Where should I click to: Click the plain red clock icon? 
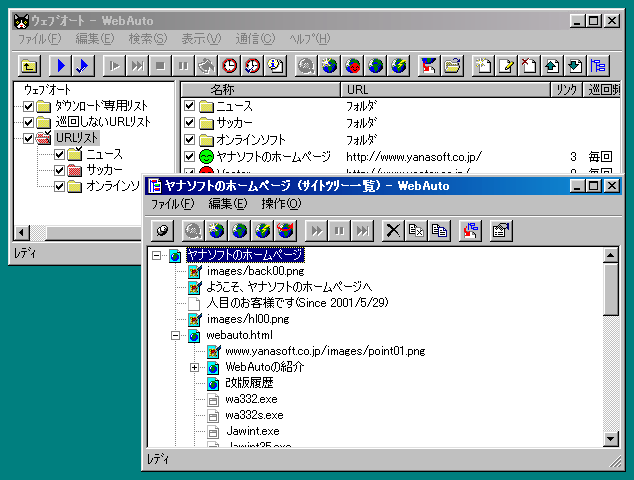pos(230,66)
